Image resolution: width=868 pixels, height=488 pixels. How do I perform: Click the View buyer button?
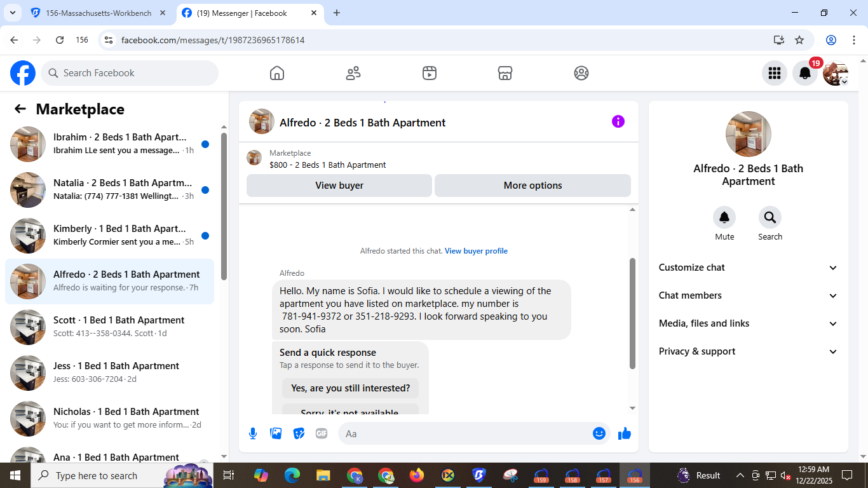339,186
